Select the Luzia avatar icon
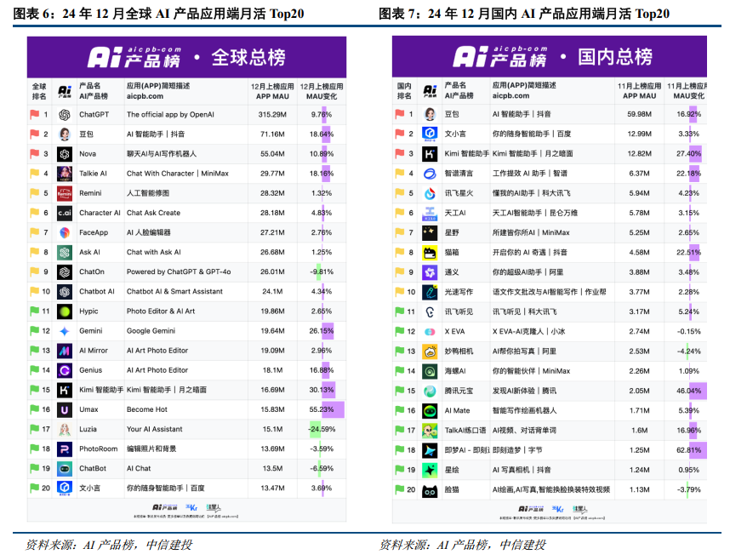Viewport: 730px width, 560px height. (x=65, y=429)
